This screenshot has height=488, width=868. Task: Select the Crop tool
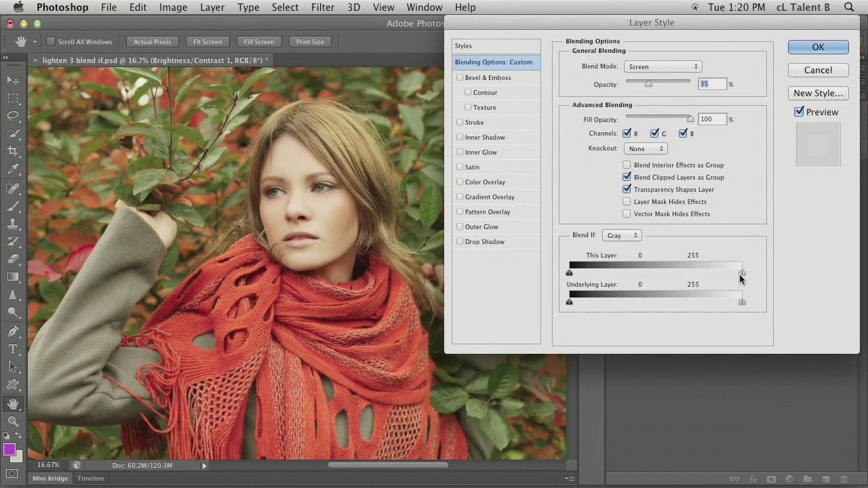point(13,151)
